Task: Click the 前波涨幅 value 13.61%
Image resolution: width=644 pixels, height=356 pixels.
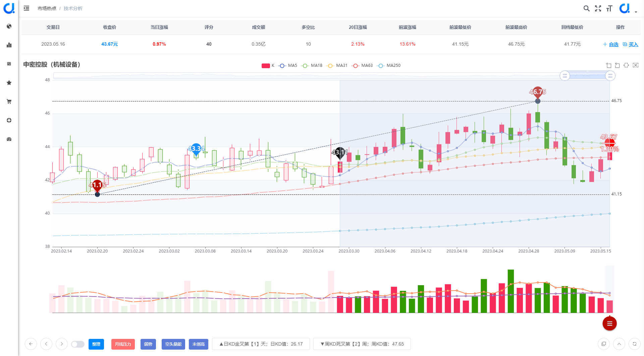Action: click(408, 44)
